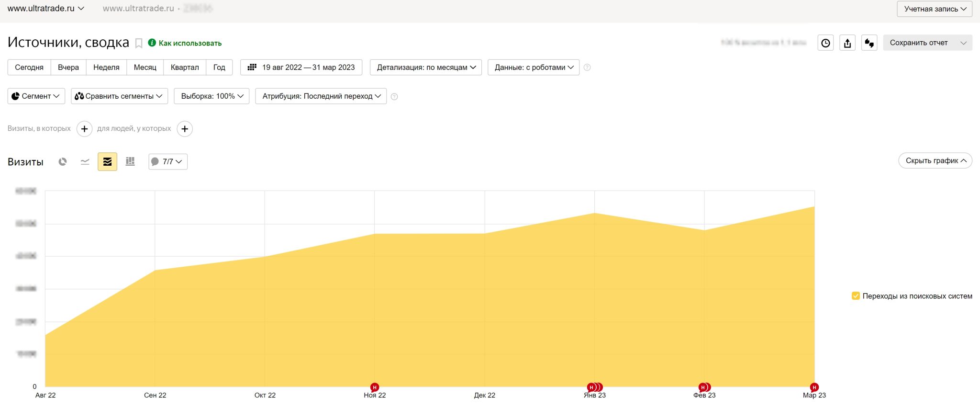Select the 'Неделя' period tab

106,68
